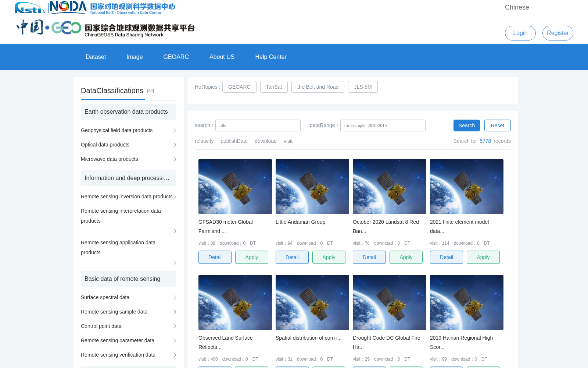
Task: Select the JLS-5M hot topic tag
Action: (x=363, y=87)
